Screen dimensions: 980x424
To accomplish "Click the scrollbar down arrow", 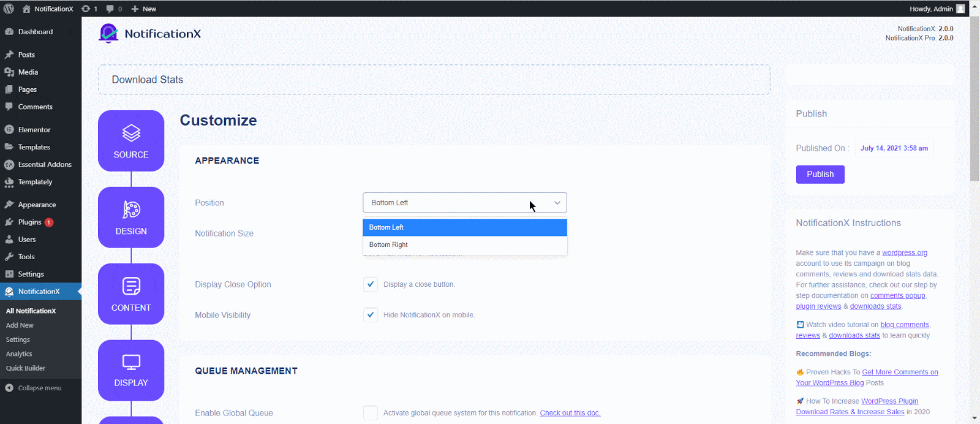I will (x=974, y=418).
